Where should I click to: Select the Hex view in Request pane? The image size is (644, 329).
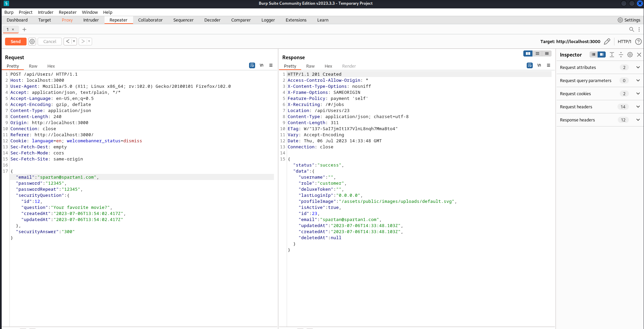click(51, 66)
